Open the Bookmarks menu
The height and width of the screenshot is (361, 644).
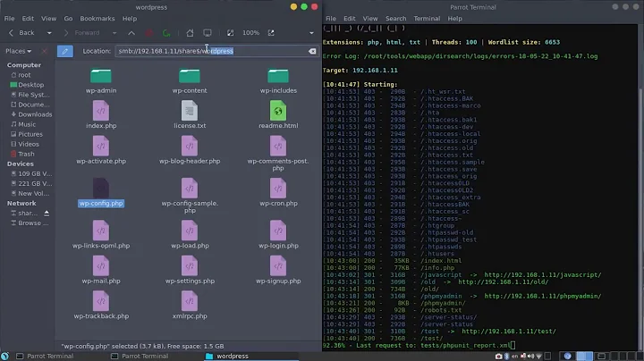point(97,19)
